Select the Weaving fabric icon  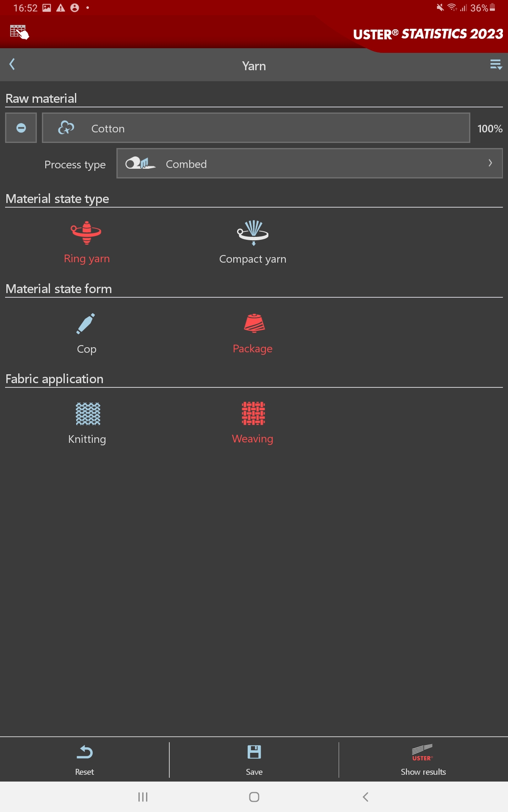pyautogui.click(x=253, y=413)
